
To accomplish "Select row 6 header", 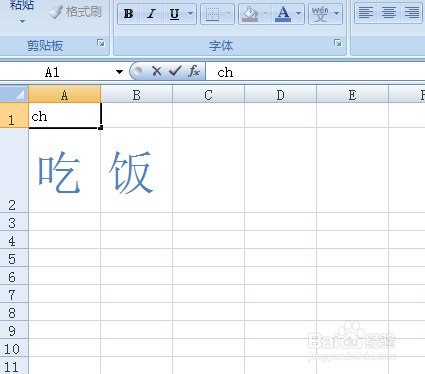I will (x=14, y=276).
